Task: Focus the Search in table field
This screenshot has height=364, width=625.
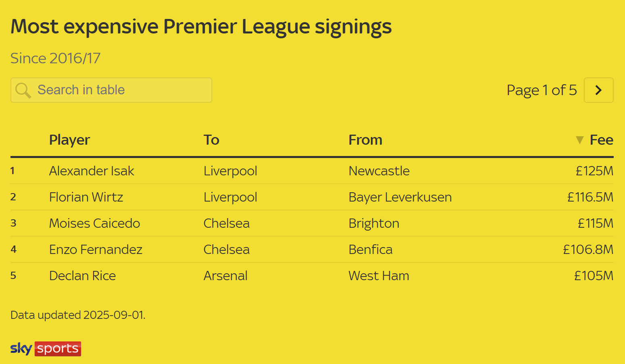Action: (111, 90)
